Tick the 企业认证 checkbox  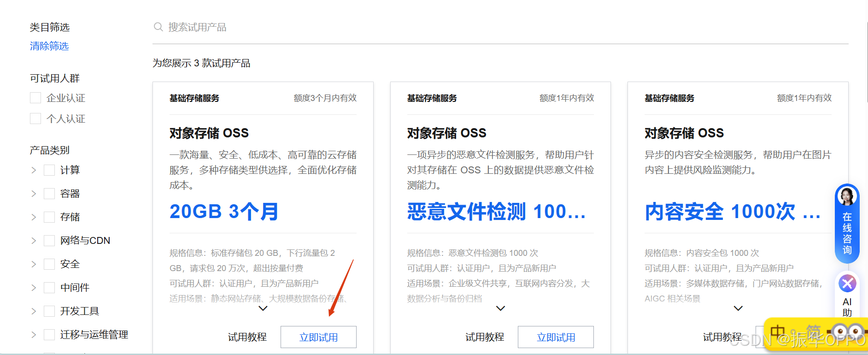35,98
